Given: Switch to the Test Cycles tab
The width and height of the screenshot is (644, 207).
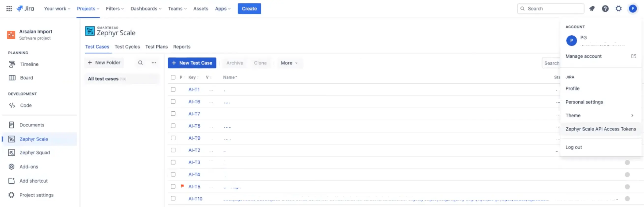Looking at the screenshot, I should (127, 47).
